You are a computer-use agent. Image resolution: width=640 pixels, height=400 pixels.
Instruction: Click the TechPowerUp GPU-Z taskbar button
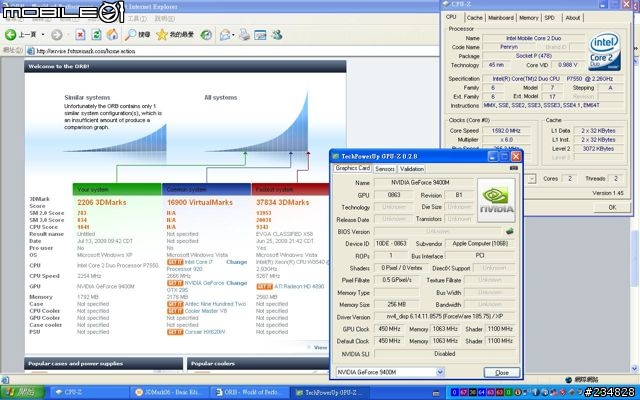[331, 392]
